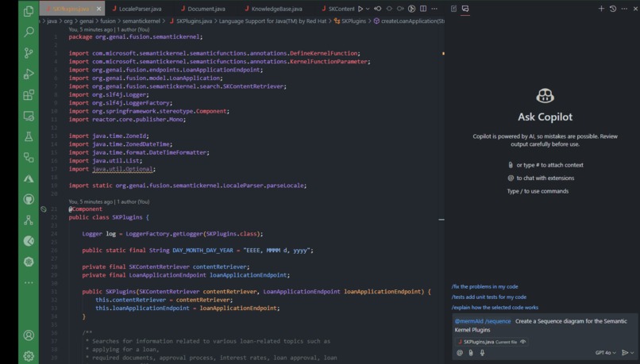Viewport: 640px width, 364px height.
Task: Open Remote Explorer in activity bar
Action: click(29, 116)
